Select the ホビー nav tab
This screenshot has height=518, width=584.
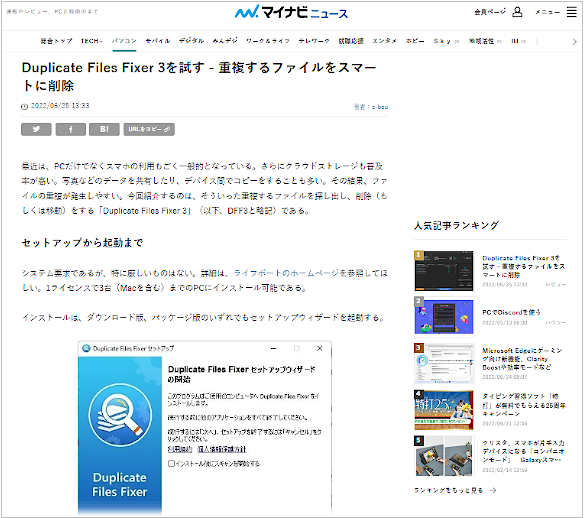(415, 41)
